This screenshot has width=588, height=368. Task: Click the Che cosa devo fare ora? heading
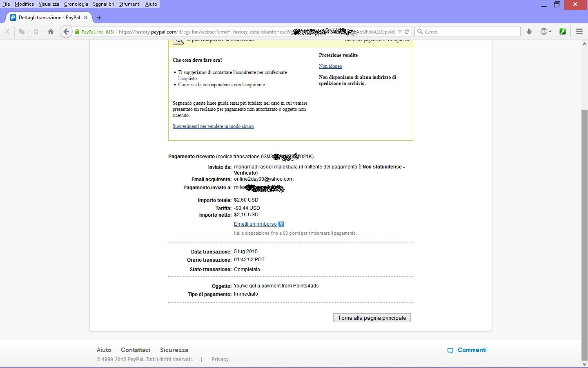click(x=197, y=60)
